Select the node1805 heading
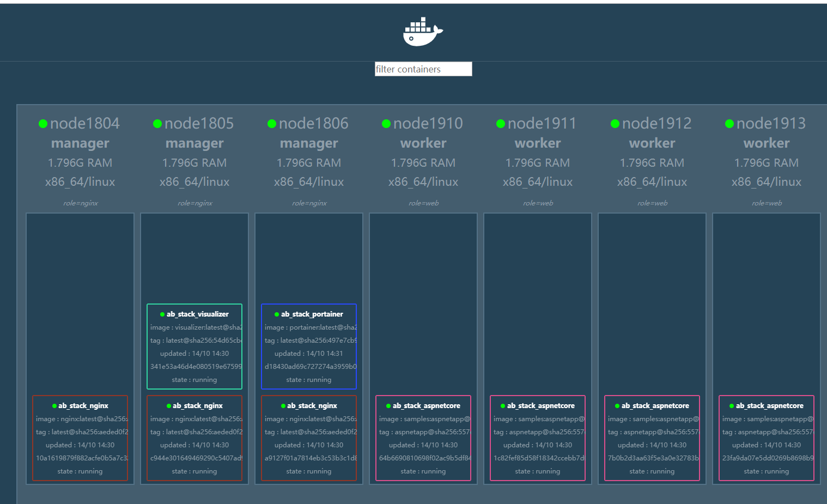Screen dimensions: 827x504 point(199,124)
